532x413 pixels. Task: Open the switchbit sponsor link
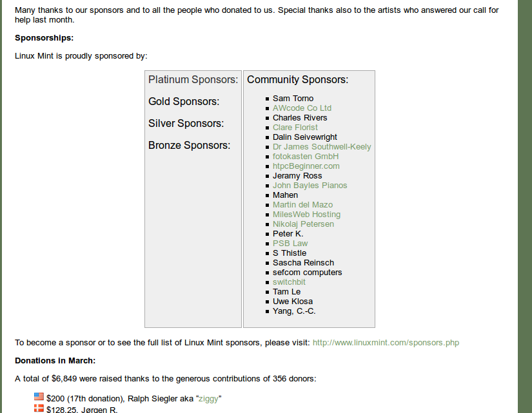289,282
